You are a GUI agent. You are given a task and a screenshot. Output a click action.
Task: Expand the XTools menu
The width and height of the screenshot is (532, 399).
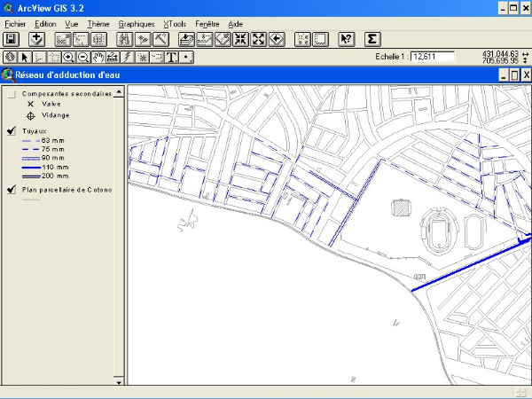point(175,24)
